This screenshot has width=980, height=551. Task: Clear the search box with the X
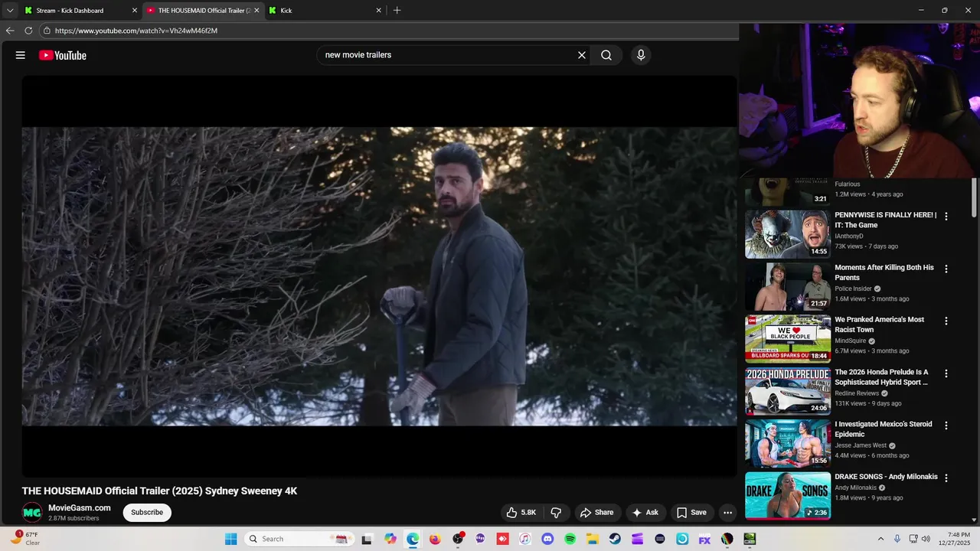(x=581, y=55)
